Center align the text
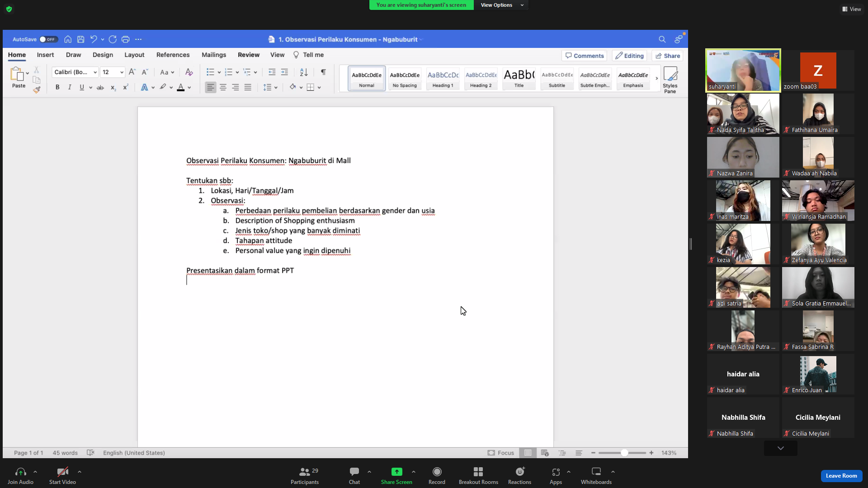This screenshot has width=868, height=488. click(x=223, y=87)
